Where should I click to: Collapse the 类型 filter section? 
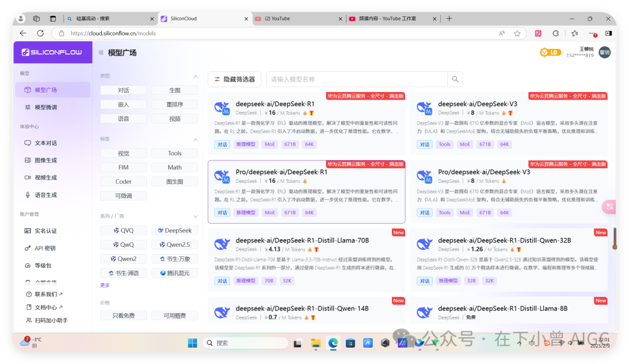tap(195, 76)
